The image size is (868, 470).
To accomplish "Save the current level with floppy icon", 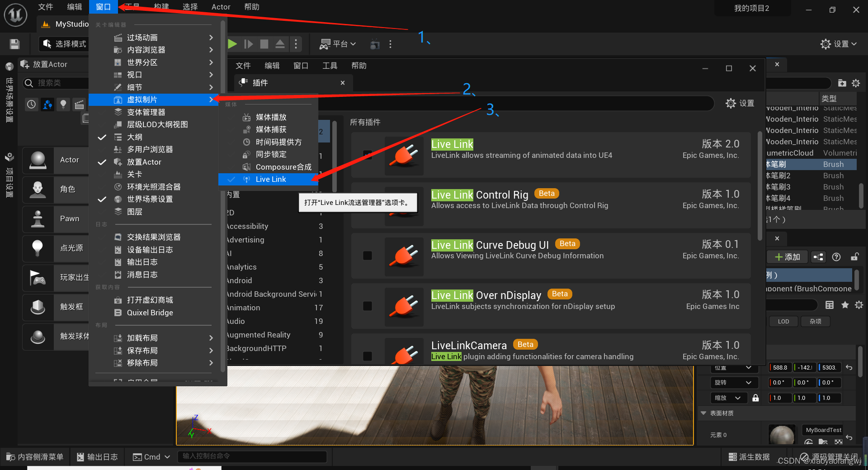I will [14, 44].
